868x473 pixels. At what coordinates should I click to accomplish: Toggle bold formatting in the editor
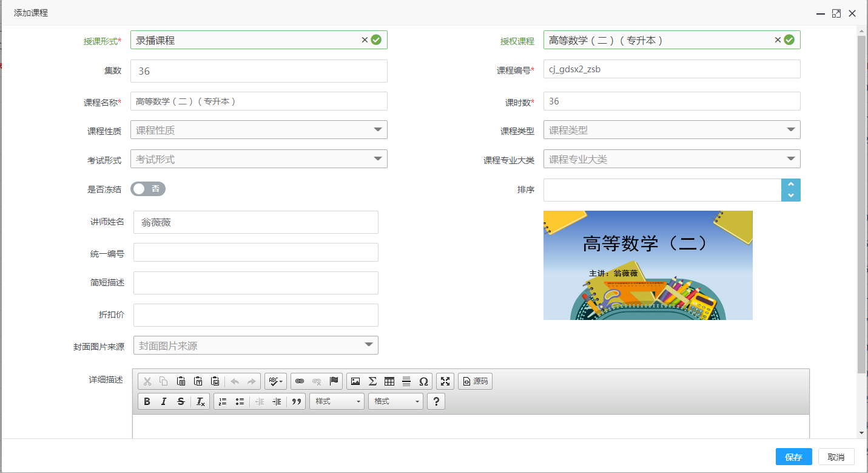tap(147, 401)
